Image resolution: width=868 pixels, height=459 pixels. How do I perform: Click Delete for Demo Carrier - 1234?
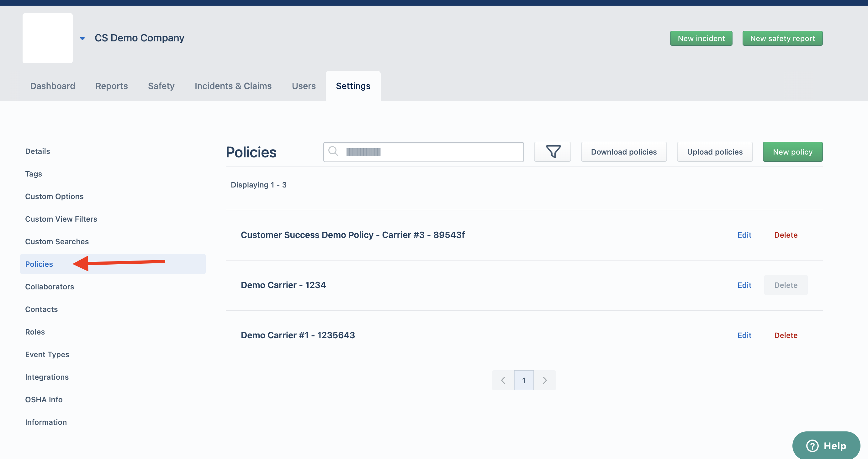[x=786, y=285]
